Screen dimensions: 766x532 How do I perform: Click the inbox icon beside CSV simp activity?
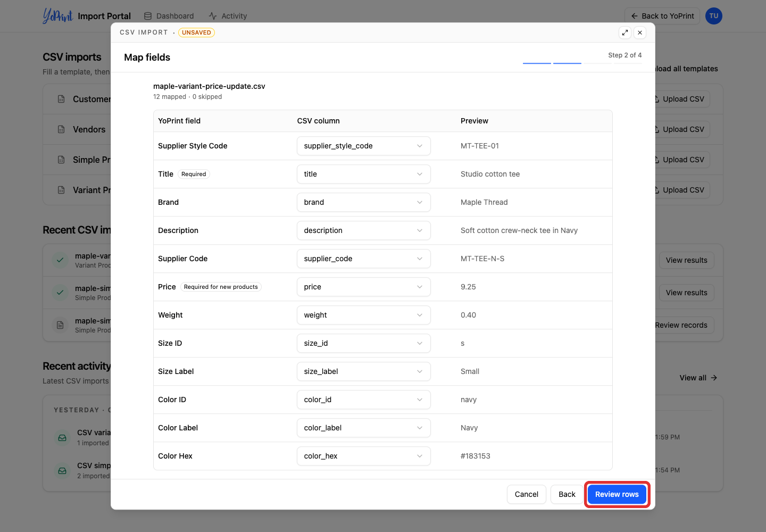tap(62, 471)
